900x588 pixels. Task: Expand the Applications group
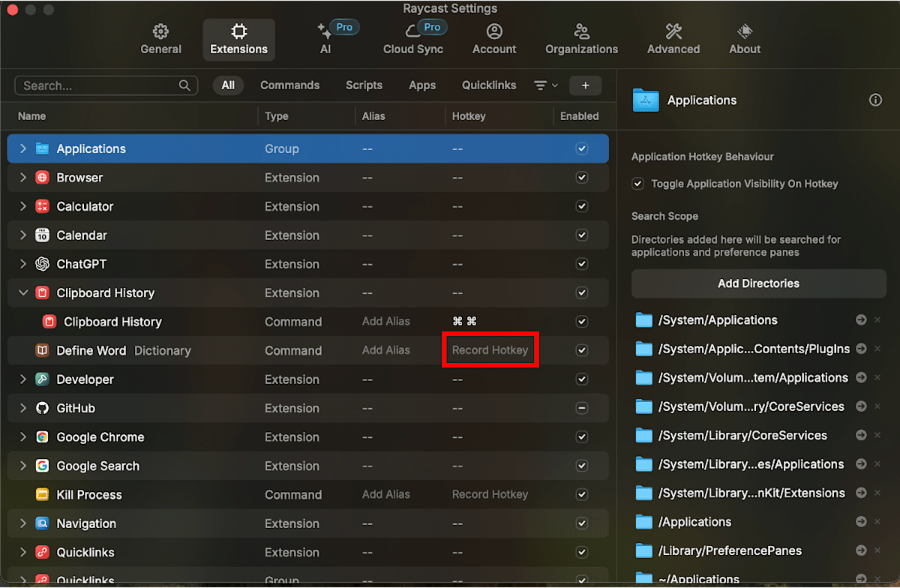click(23, 148)
